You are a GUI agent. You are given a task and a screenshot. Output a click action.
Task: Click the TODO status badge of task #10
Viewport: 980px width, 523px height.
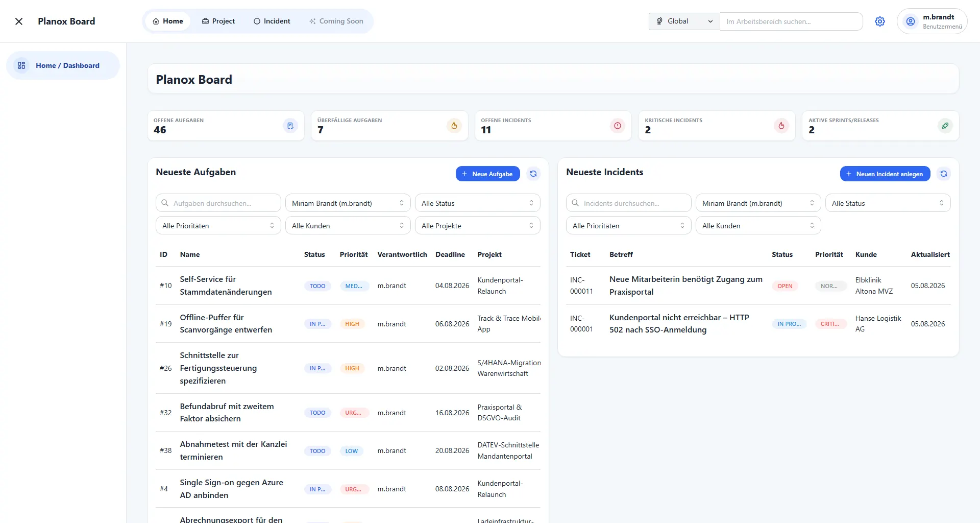317,286
